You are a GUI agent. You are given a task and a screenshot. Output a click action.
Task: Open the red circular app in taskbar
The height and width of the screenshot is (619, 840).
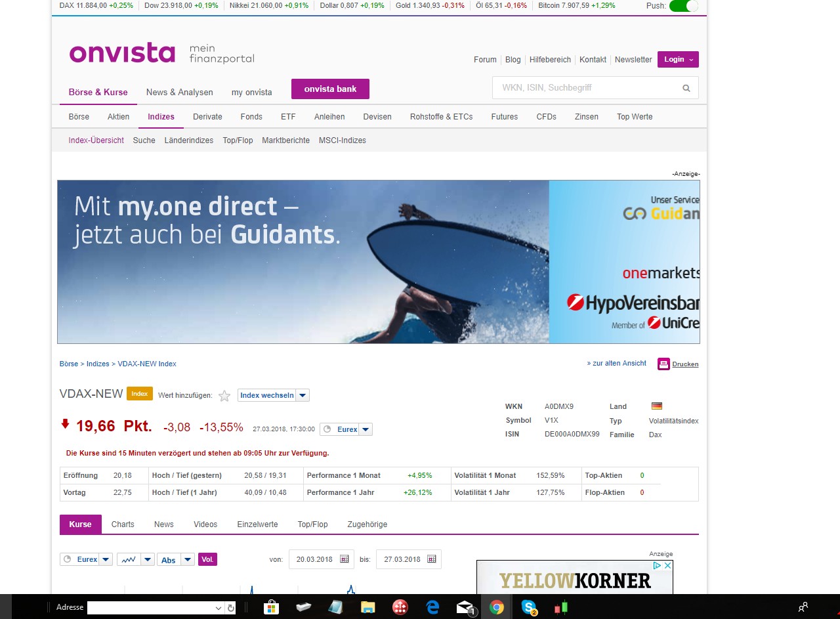click(400, 607)
